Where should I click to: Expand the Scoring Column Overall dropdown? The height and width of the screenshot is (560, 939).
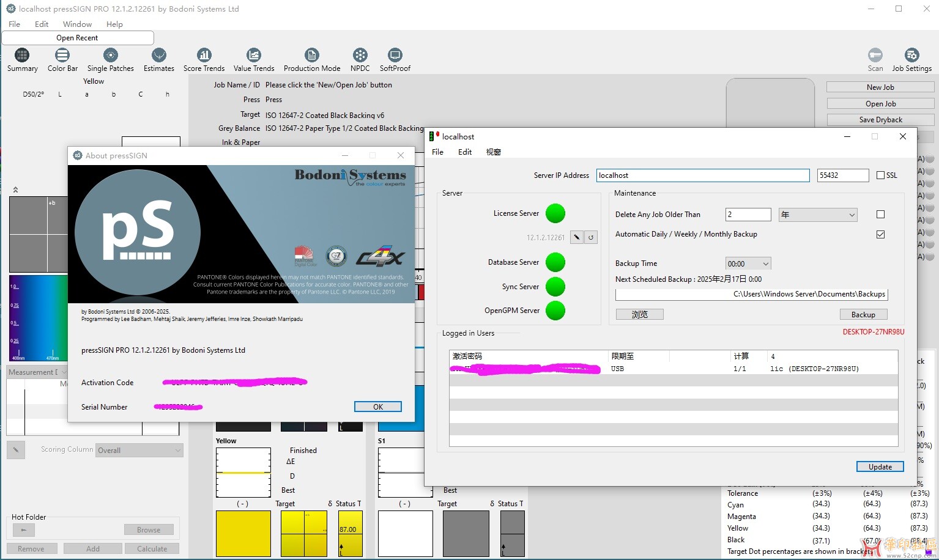pos(139,451)
